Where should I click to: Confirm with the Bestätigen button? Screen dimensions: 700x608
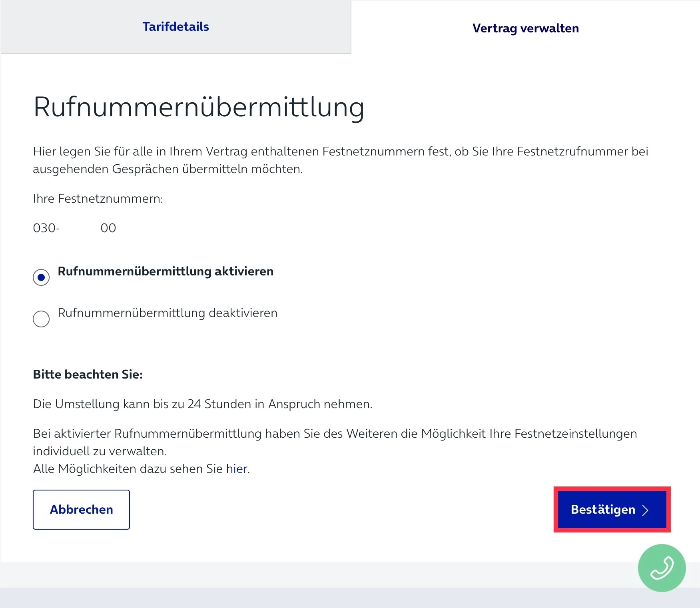pyautogui.click(x=602, y=510)
